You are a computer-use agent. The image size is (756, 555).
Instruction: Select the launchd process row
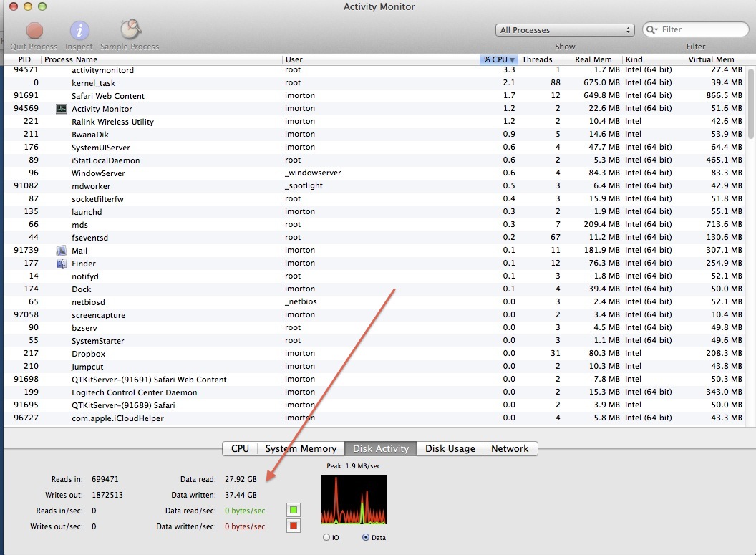click(374, 212)
